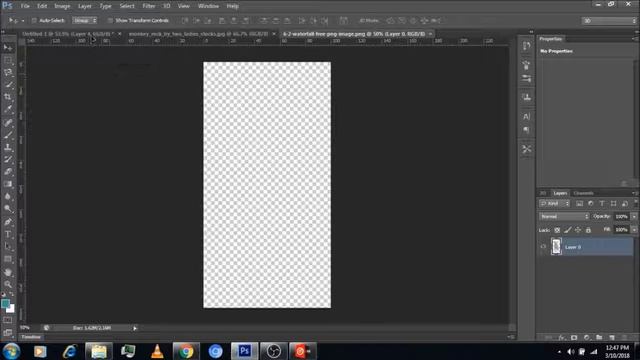Screen dimensions: 640x360
Task: Select the Healing Brush tool
Action: click(x=8, y=122)
